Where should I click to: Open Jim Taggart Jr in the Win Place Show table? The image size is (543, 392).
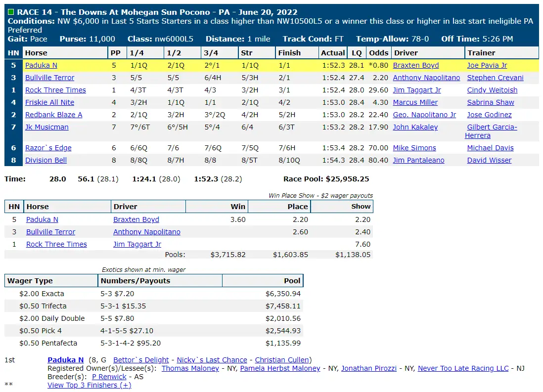[137, 245]
